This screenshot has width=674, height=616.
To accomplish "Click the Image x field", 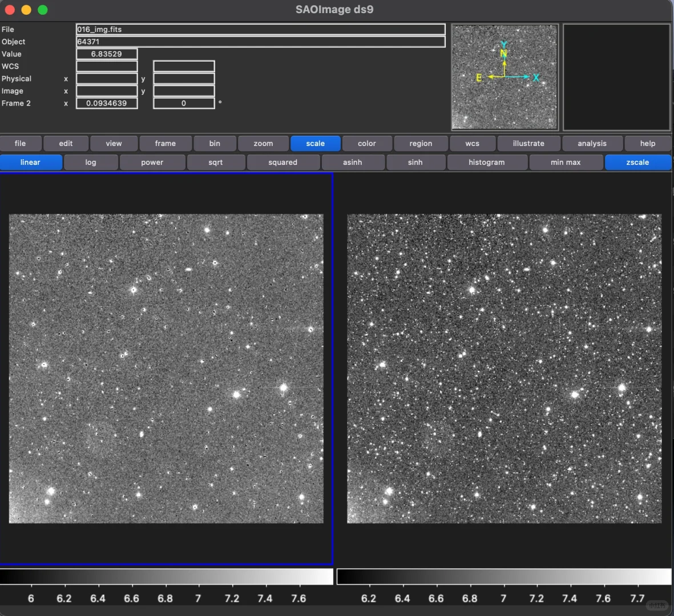I will 107,91.
